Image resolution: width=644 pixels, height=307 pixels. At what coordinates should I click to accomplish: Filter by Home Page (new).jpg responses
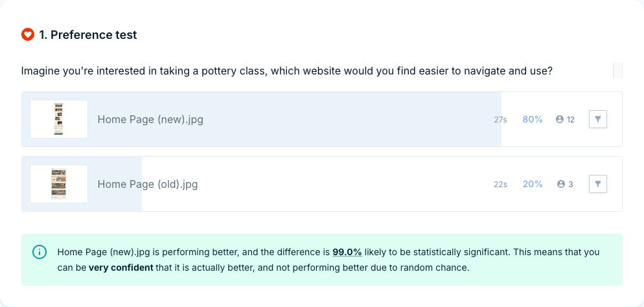tap(597, 119)
